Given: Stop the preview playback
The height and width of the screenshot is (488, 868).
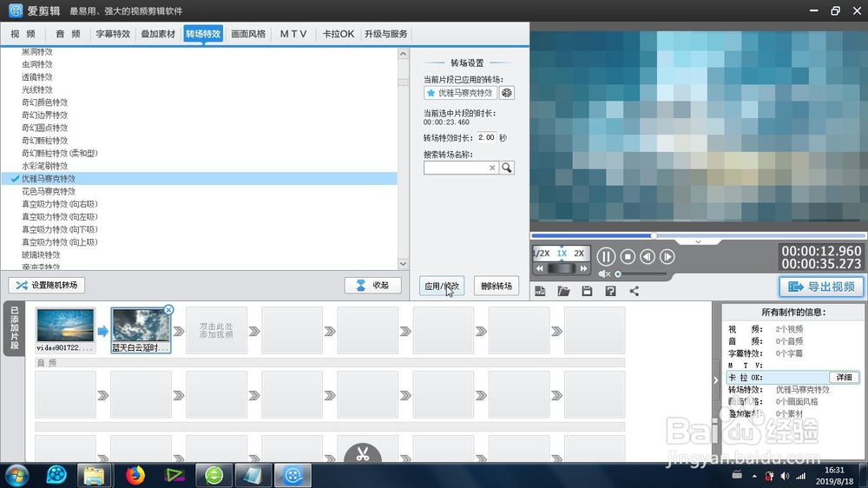Looking at the screenshot, I should pos(628,256).
